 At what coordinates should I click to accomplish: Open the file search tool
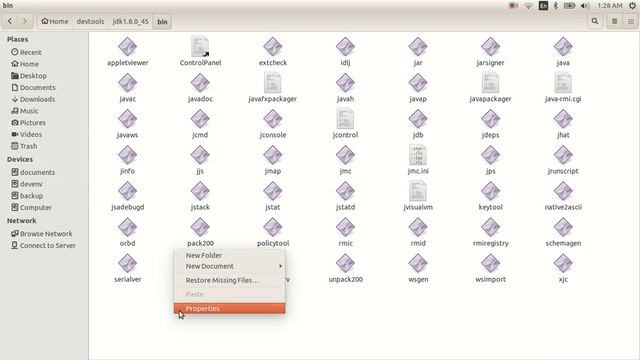coord(595,21)
